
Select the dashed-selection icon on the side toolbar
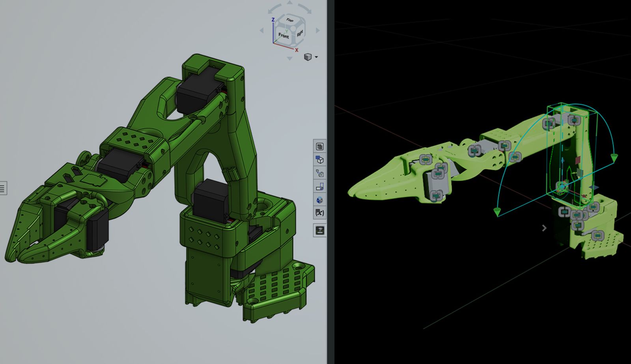tap(320, 185)
